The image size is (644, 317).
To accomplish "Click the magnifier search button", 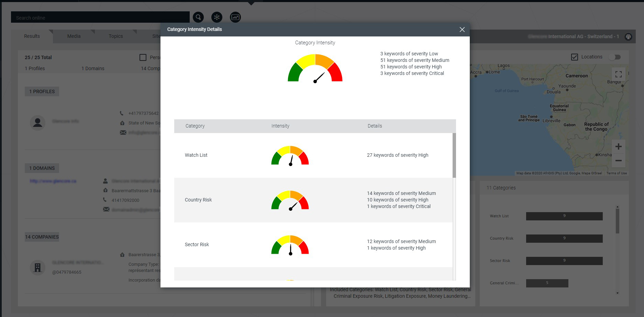I will (198, 17).
